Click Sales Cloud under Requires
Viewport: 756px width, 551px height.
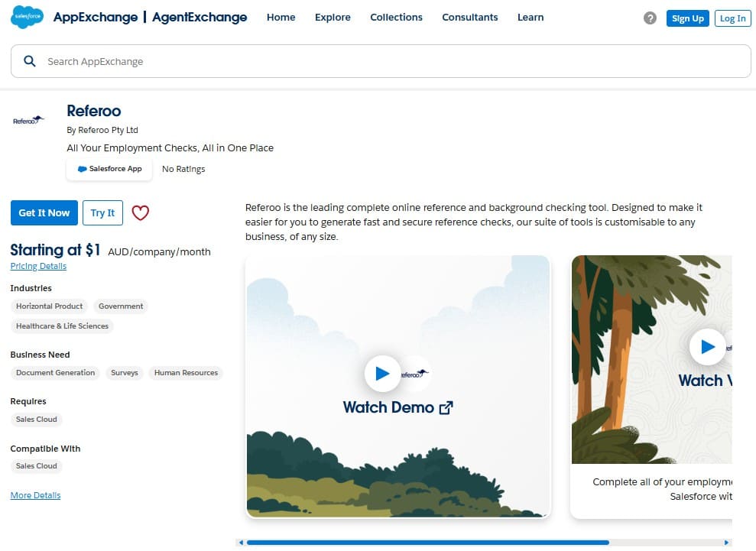36,420
